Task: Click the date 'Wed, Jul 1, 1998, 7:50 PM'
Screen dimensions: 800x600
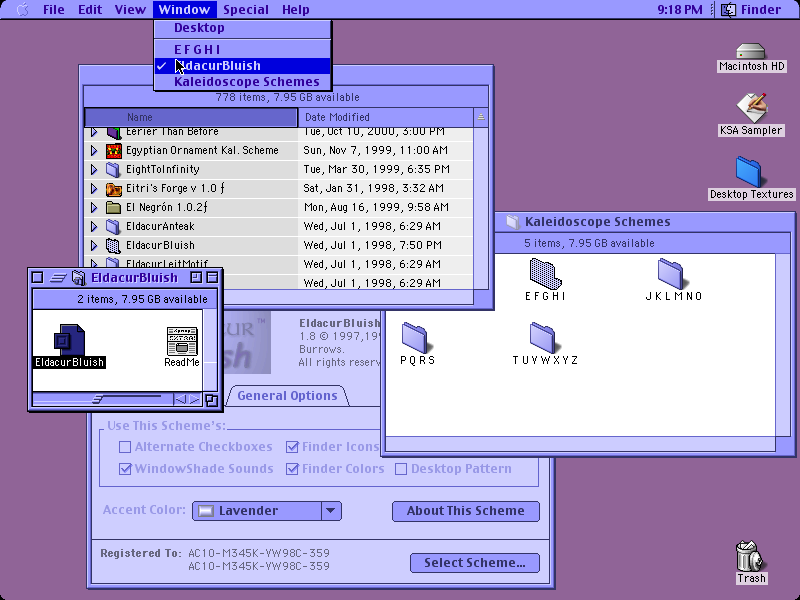Action: coord(372,245)
